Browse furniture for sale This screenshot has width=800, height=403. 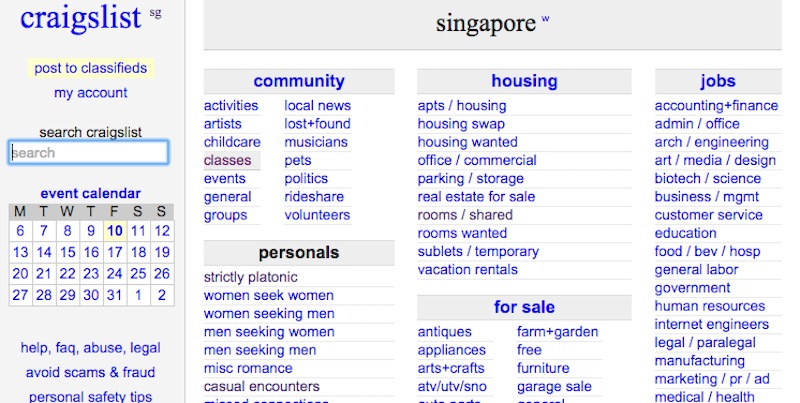[x=543, y=368]
